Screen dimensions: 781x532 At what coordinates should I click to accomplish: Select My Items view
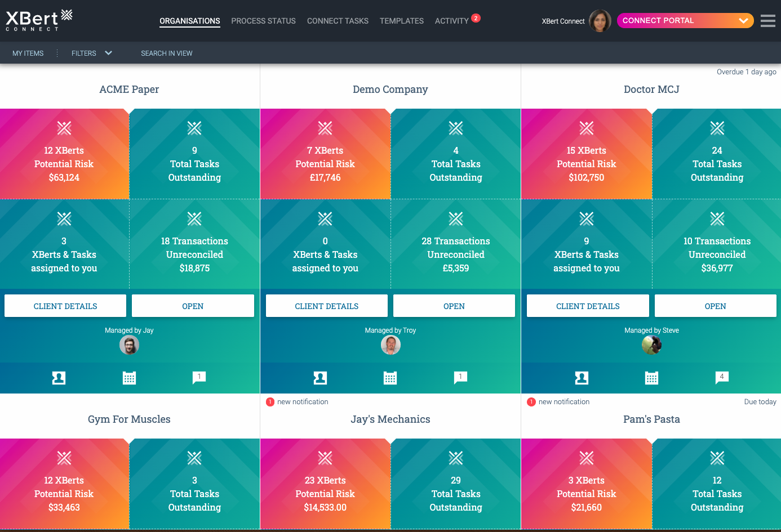(x=28, y=53)
